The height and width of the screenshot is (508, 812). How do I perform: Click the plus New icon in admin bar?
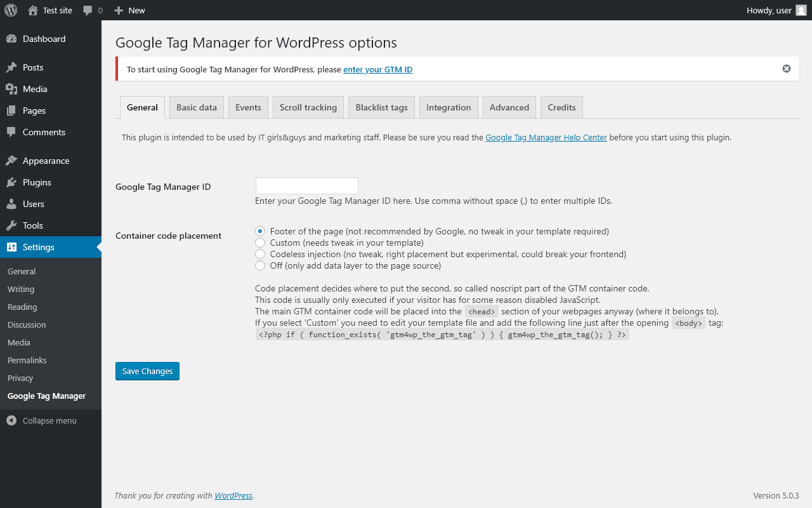pyautogui.click(x=119, y=10)
